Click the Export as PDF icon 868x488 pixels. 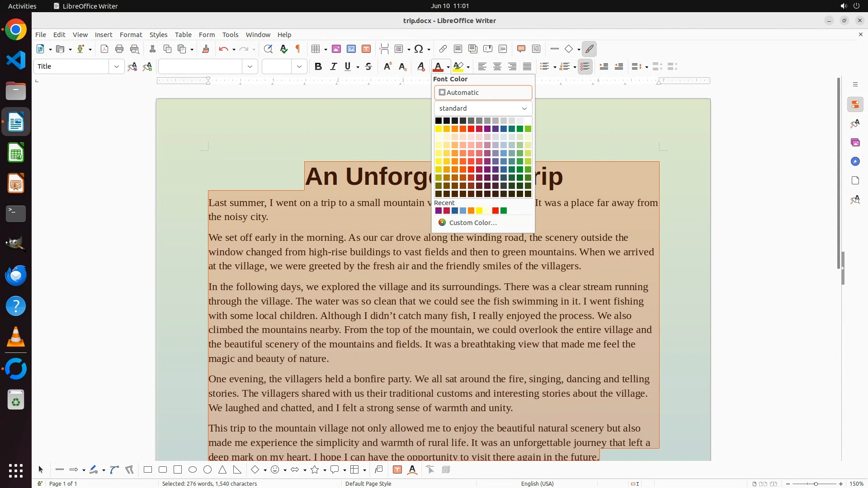[104, 49]
